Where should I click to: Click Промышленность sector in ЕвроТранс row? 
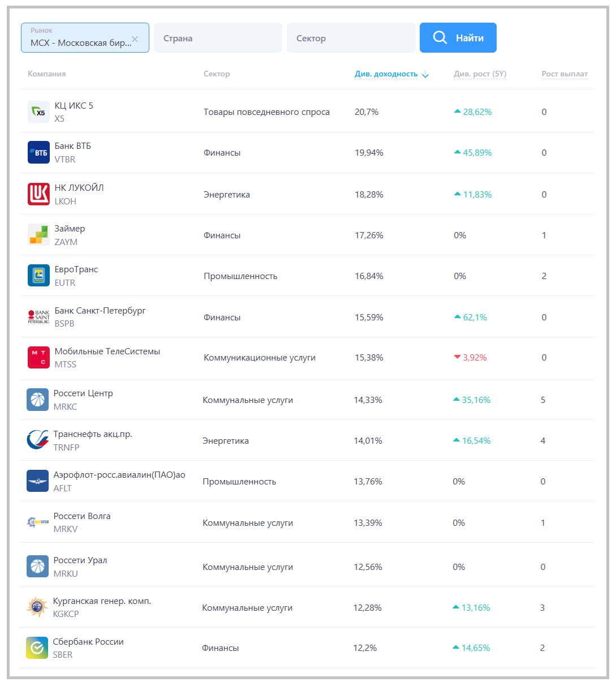(x=240, y=276)
